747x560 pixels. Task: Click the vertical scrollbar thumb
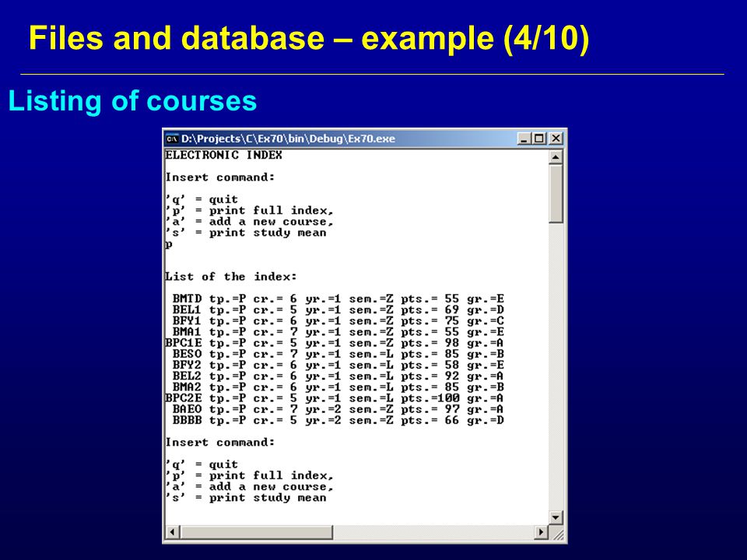coord(556,194)
